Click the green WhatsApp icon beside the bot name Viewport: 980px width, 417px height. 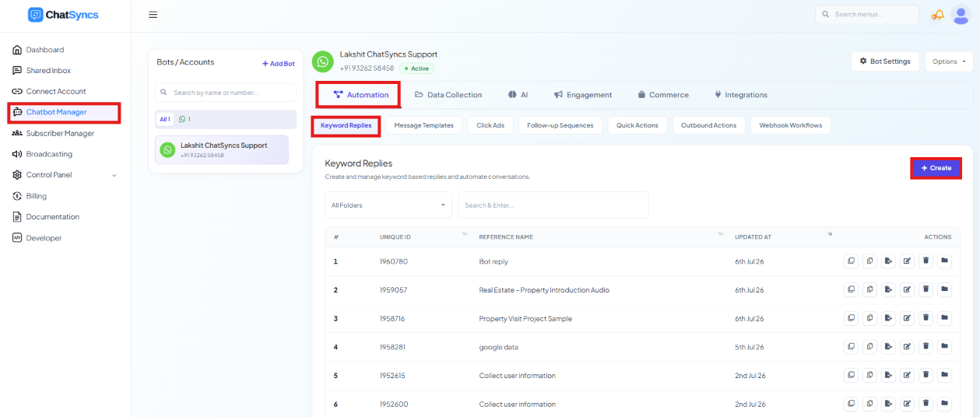pos(322,61)
